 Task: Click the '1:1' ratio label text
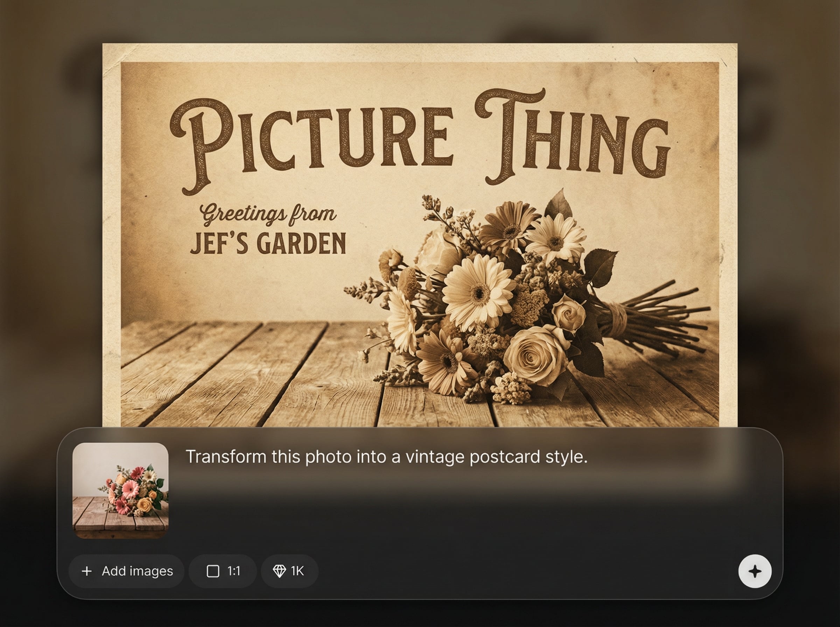tap(233, 571)
